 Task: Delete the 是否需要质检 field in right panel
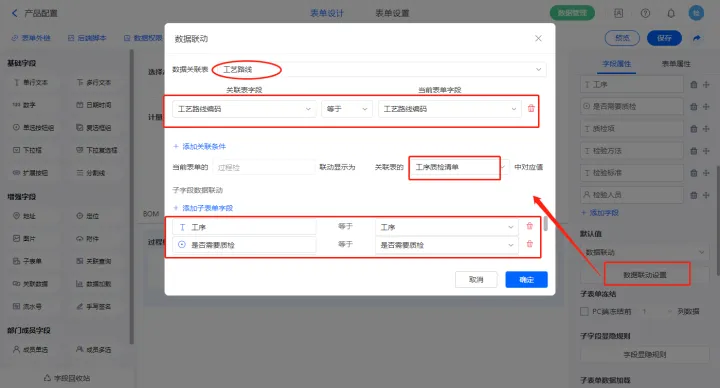click(x=694, y=107)
